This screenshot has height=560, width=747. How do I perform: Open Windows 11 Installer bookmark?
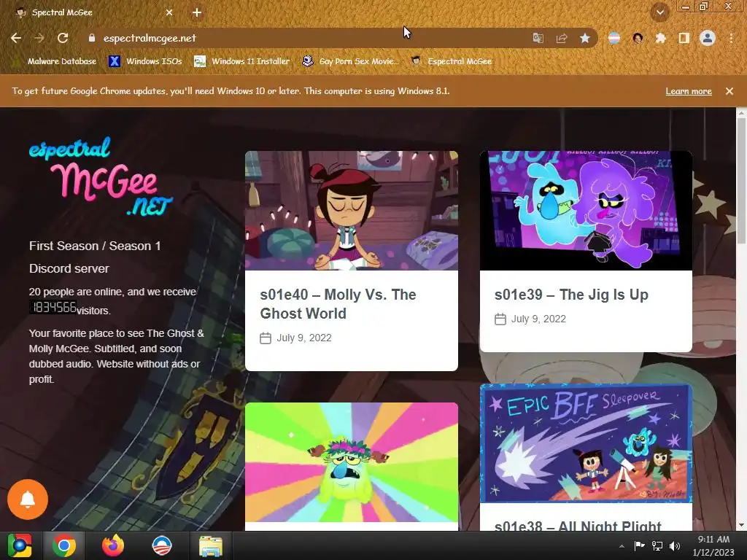[x=242, y=61]
